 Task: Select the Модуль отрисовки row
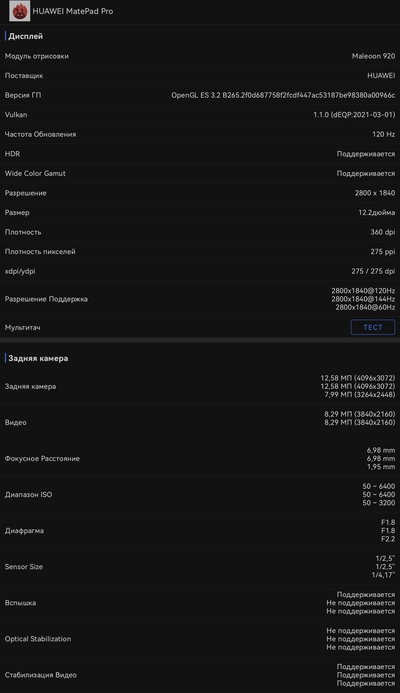point(200,56)
